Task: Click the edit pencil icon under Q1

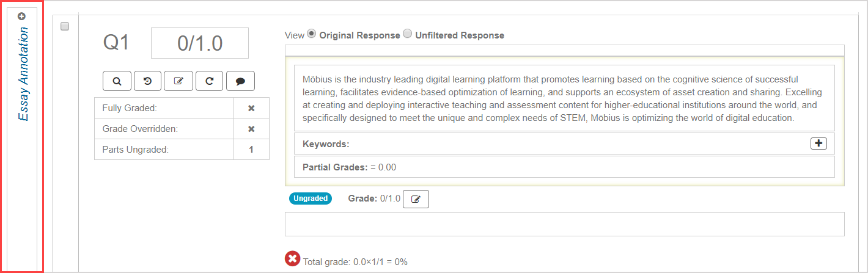Action: [178, 81]
